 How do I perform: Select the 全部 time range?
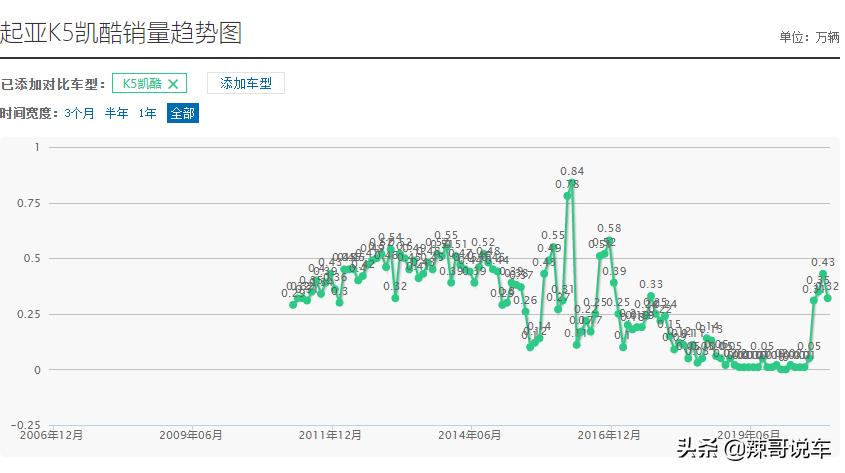pyautogui.click(x=183, y=113)
